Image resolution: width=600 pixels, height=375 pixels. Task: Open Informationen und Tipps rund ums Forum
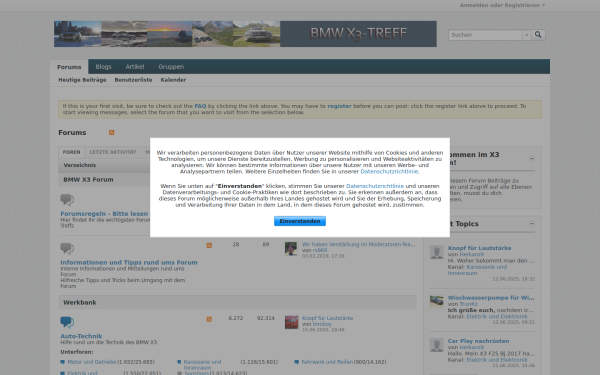129,262
